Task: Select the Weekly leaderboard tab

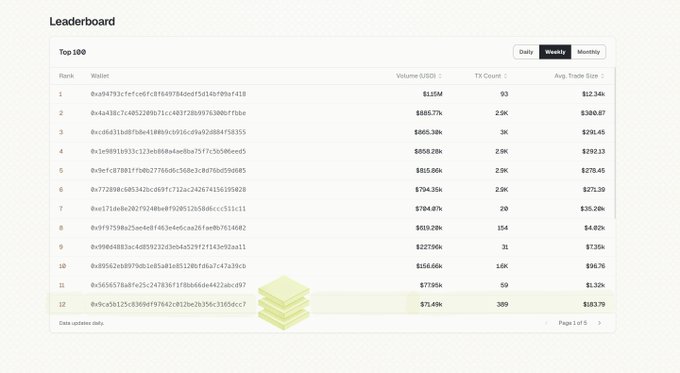Action: click(x=555, y=52)
